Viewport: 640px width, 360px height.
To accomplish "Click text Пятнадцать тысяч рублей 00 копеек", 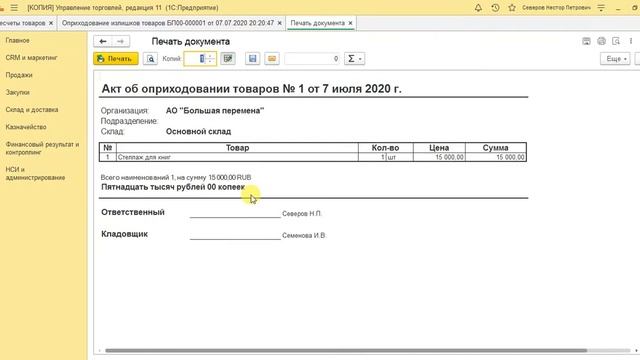I will tap(173, 187).
